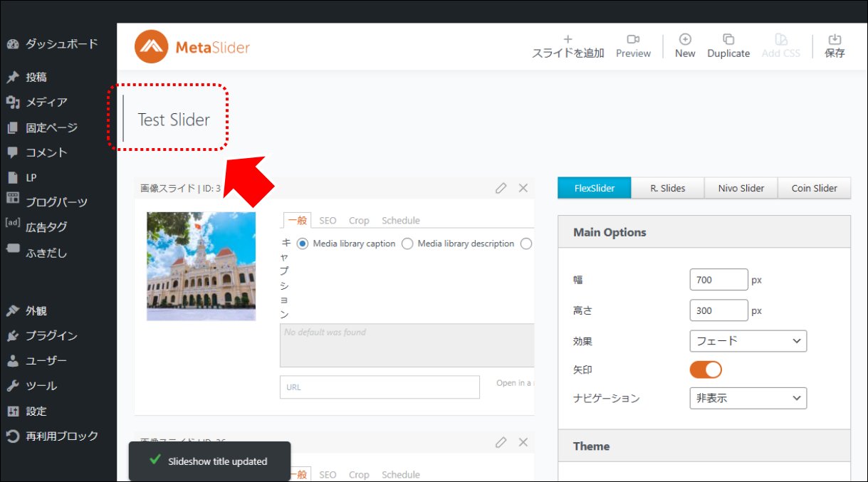The image size is (868, 482).
Task: Click the 高さ height field showing 300
Action: pyautogui.click(x=718, y=310)
